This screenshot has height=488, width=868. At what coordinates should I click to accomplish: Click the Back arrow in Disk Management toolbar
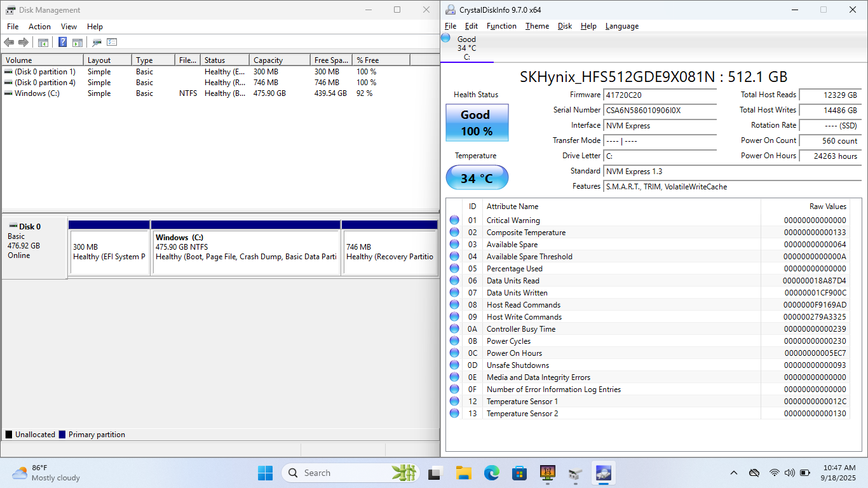(9, 43)
